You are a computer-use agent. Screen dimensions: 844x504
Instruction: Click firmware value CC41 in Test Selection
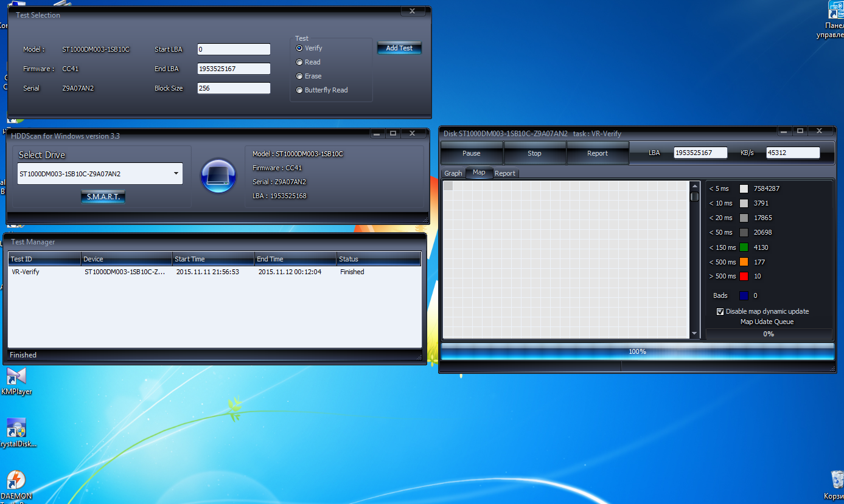71,69
